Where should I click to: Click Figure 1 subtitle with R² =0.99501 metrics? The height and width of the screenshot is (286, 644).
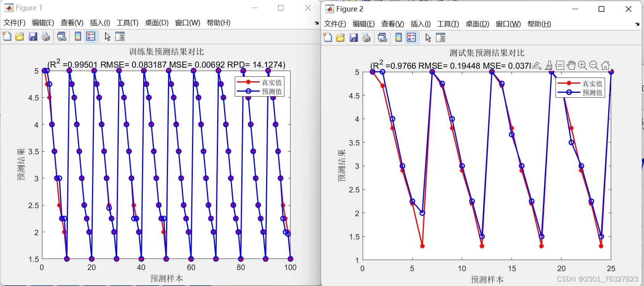coord(166,64)
